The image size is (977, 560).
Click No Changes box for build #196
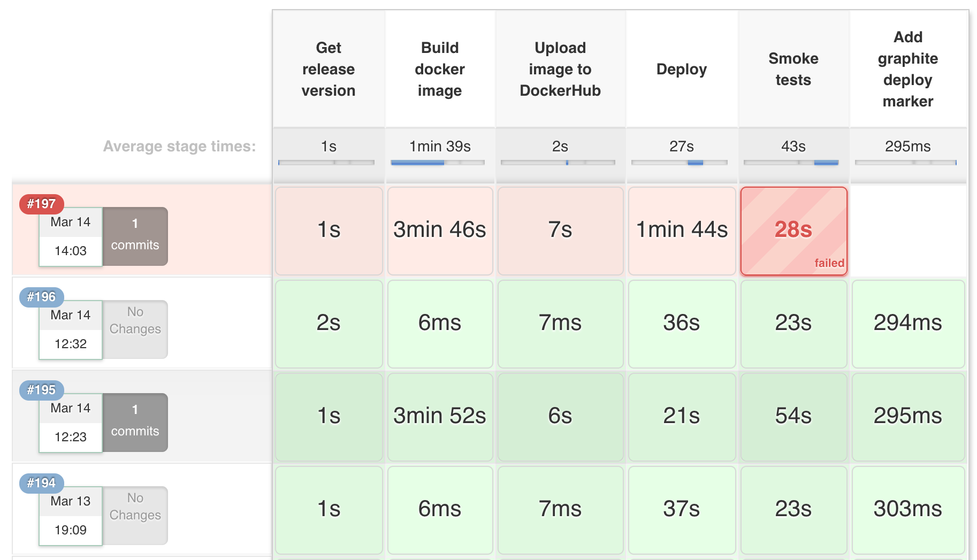coord(135,329)
